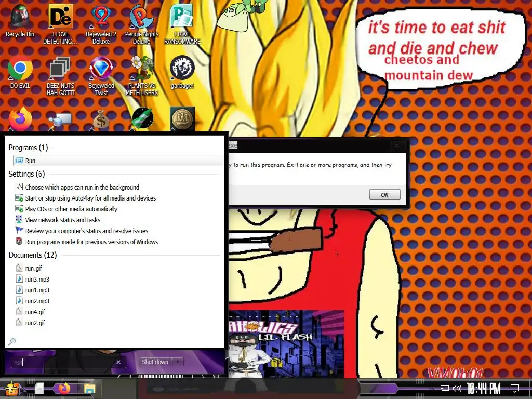Viewport: 532px width, 399px height.
Task: Click the 10:44 PM taskbar clock
Action: point(484,389)
